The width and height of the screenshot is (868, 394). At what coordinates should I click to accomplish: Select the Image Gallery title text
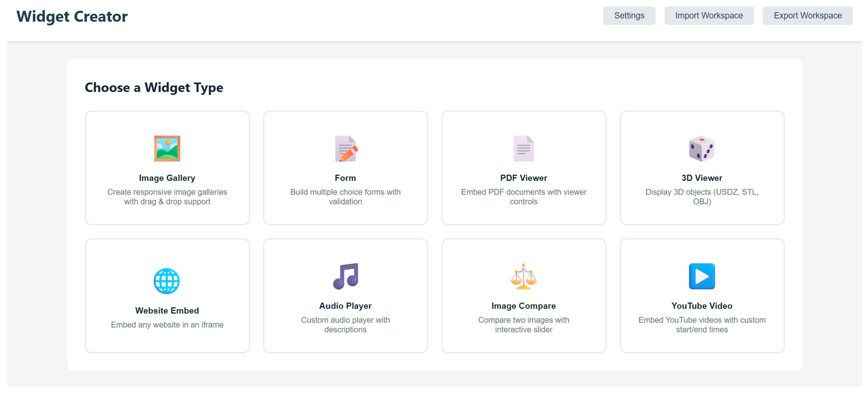point(167,178)
